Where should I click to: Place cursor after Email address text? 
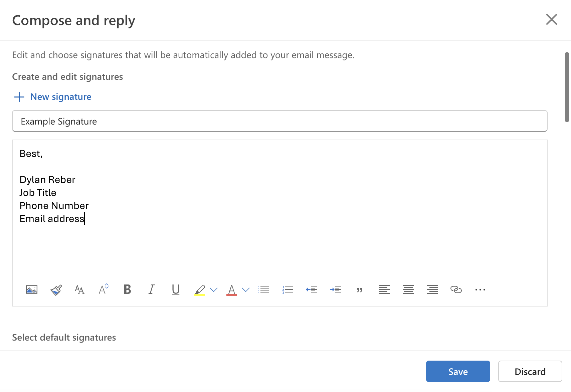tap(84, 219)
